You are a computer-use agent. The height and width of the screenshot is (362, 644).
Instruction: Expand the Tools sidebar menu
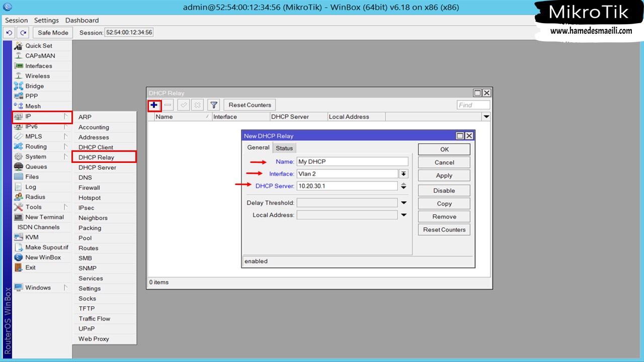click(x=42, y=207)
